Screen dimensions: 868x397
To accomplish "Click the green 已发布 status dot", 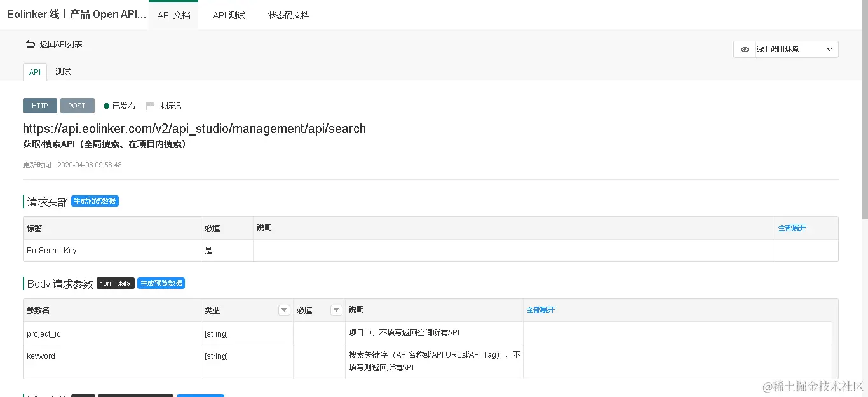I will pos(107,106).
